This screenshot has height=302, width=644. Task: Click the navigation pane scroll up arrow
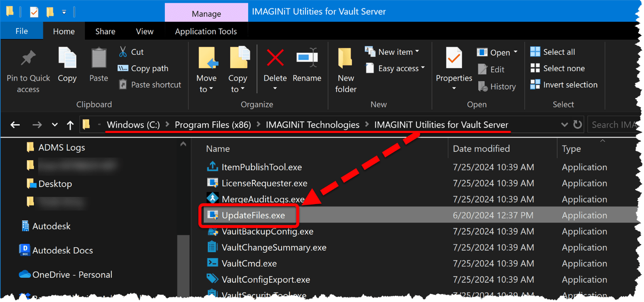pos(183,144)
